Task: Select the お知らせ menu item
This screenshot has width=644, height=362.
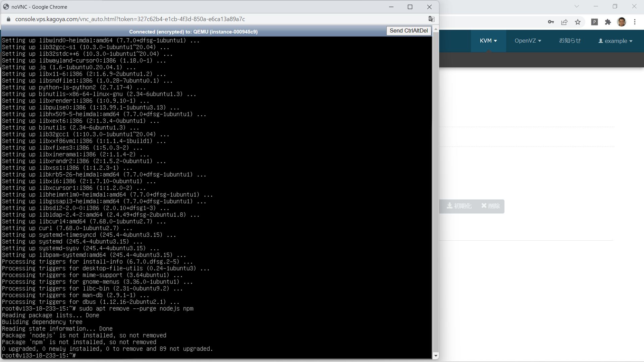Action: (x=570, y=41)
